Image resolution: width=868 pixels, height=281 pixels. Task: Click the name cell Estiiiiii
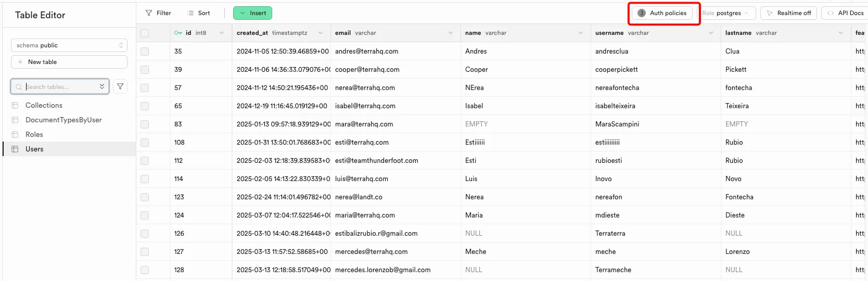tap(526, 143)
